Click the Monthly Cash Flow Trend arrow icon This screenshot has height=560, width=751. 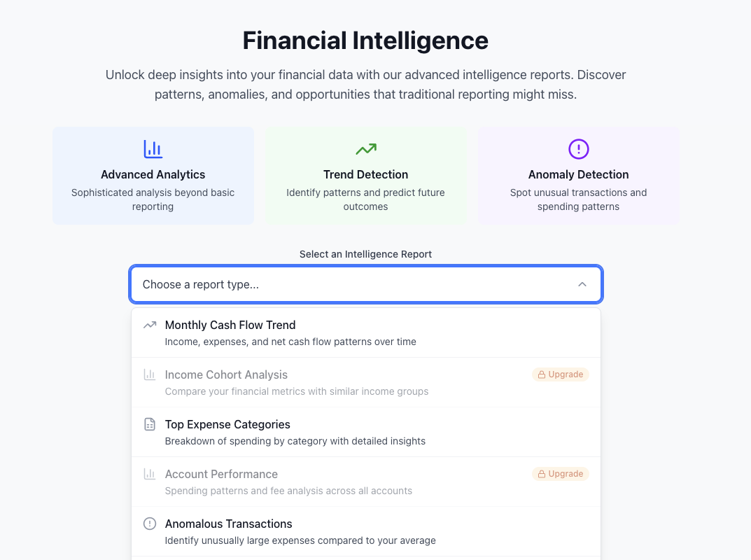coord(149,325)
